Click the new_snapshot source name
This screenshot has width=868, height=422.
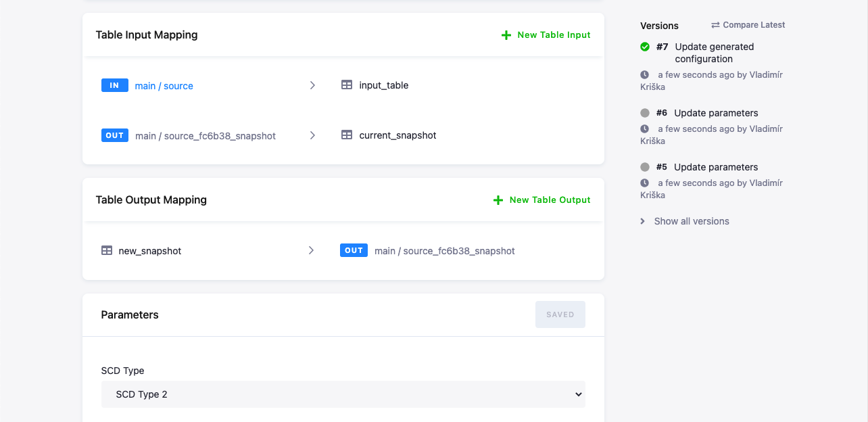tap(150, 251)
